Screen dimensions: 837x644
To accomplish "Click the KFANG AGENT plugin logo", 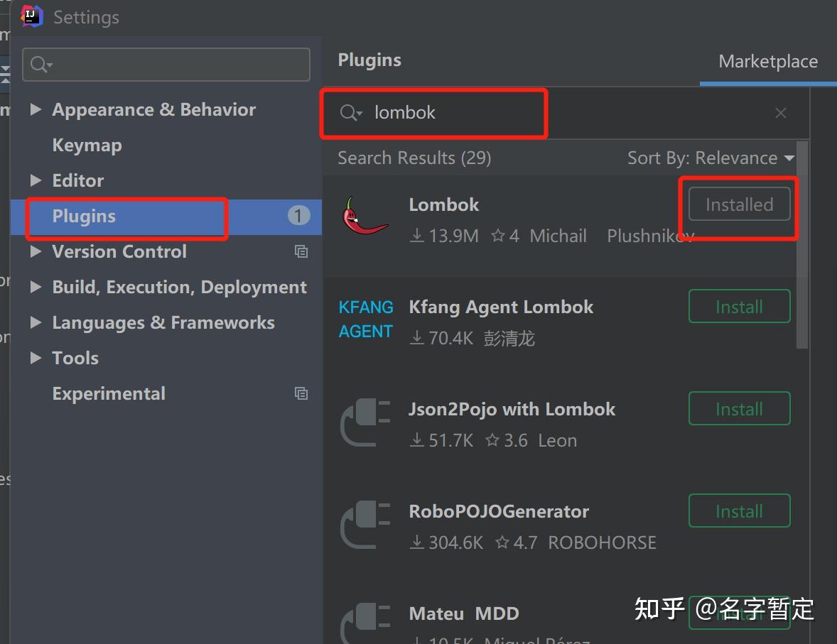I will (x=365, y=319).
